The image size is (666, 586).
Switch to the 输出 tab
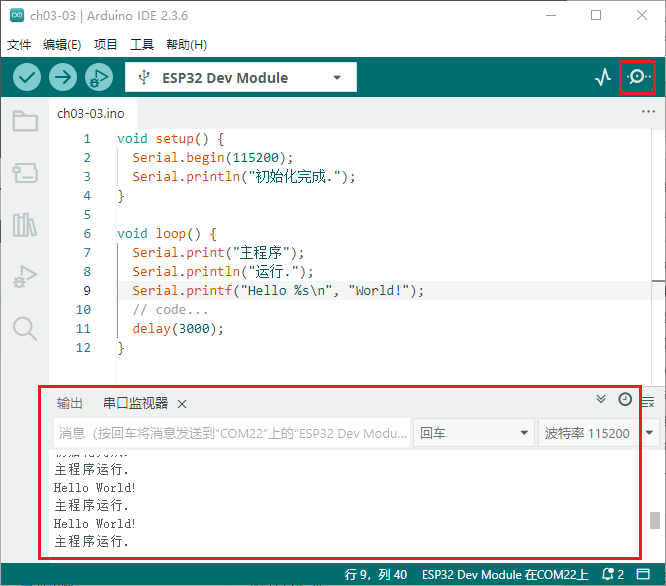(x=70, y=404)
